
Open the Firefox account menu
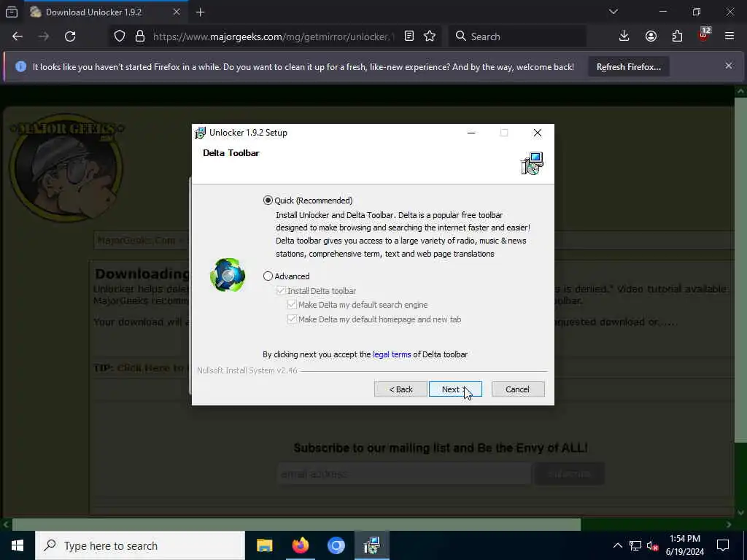(651, 36)
